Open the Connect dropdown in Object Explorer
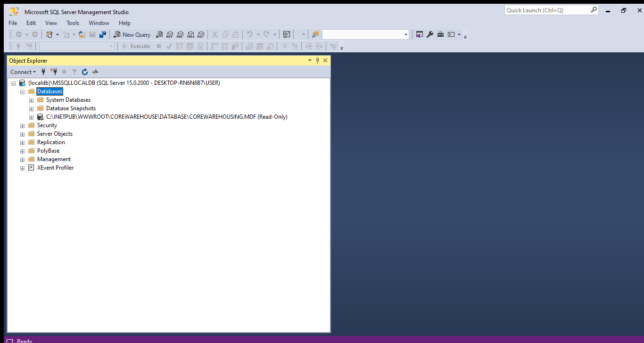This screenshot has width=644, height=343. tap(23, 72)
